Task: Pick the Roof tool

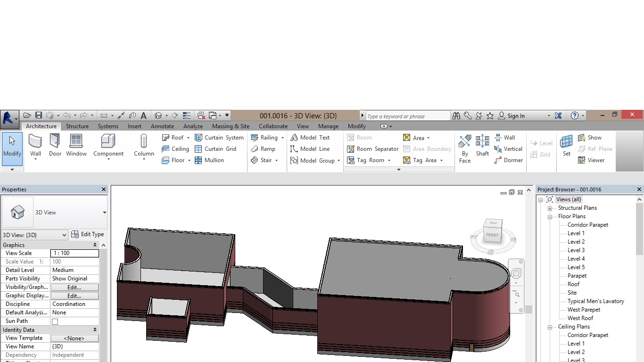Action: click(173, 138)
